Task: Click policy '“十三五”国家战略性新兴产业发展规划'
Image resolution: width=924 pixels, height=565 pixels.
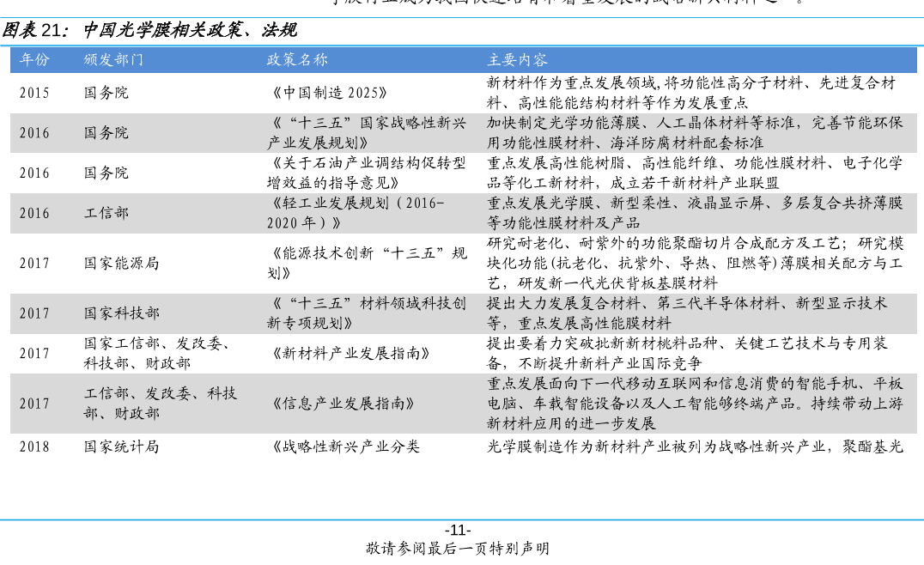Action: pyautogui.click(x=367, y=132)
